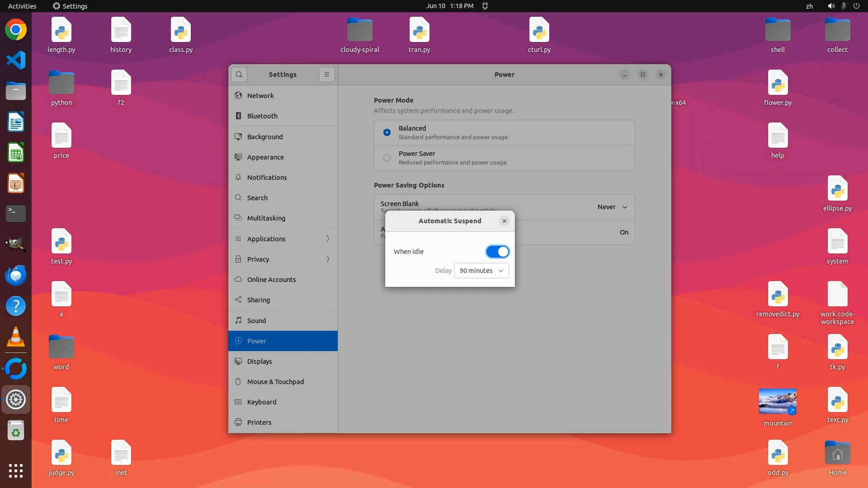Select the Balanced power mode radio
Image resolution: width=868 pixels, height=488 pixels.
pos(387,132)
